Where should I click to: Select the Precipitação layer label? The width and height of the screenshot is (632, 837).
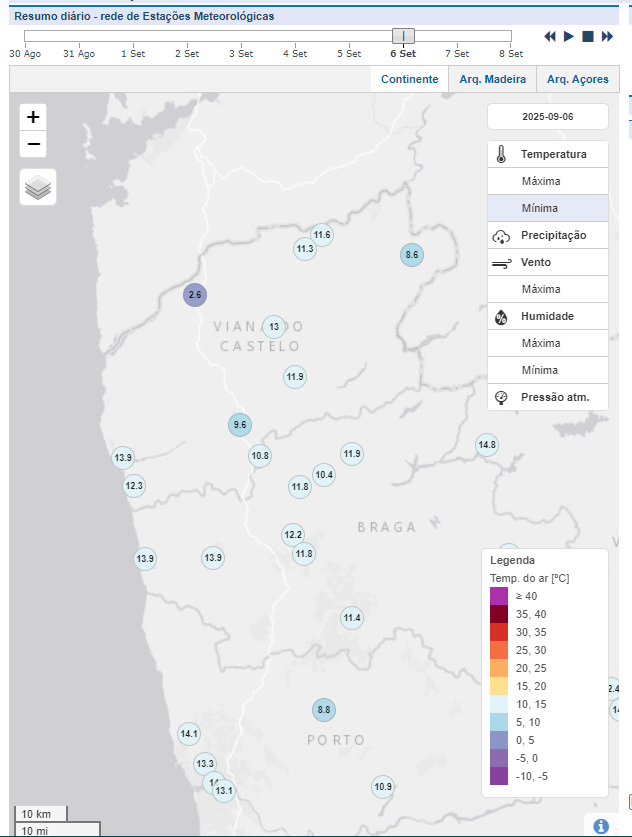pyautogui.click(x=554, y=235)
